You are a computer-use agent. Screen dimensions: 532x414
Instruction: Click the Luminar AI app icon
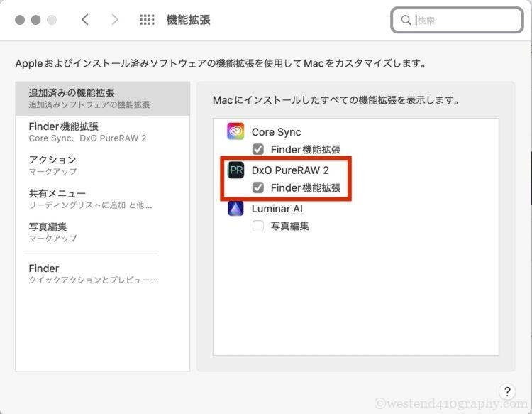235,208
